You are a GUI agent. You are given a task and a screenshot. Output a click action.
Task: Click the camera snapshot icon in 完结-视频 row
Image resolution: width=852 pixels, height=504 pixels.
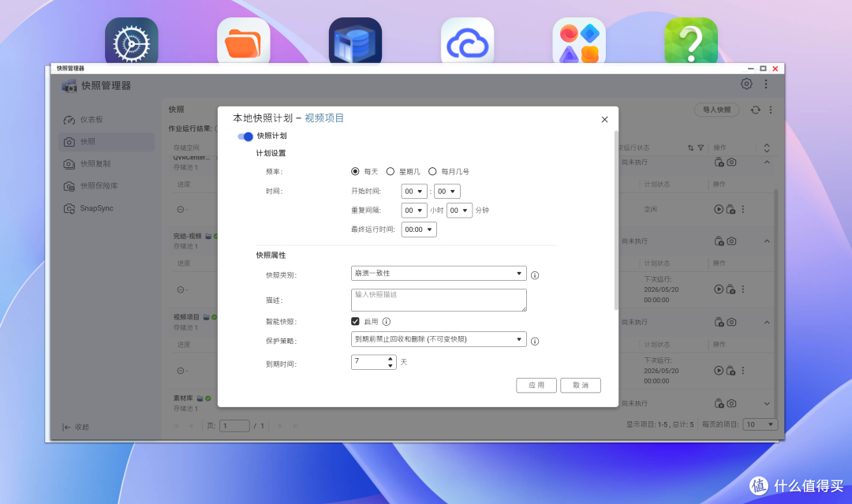pos(732,241)
